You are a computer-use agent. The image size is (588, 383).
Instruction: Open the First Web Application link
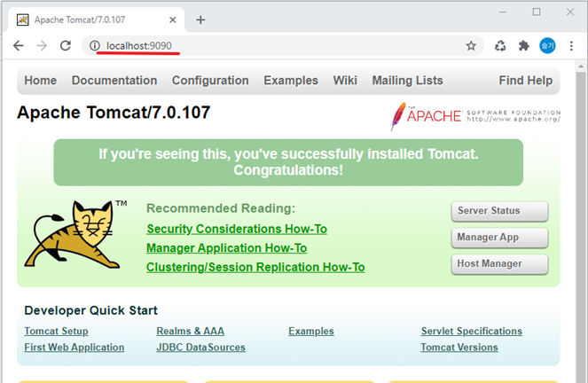coord(74,348)
